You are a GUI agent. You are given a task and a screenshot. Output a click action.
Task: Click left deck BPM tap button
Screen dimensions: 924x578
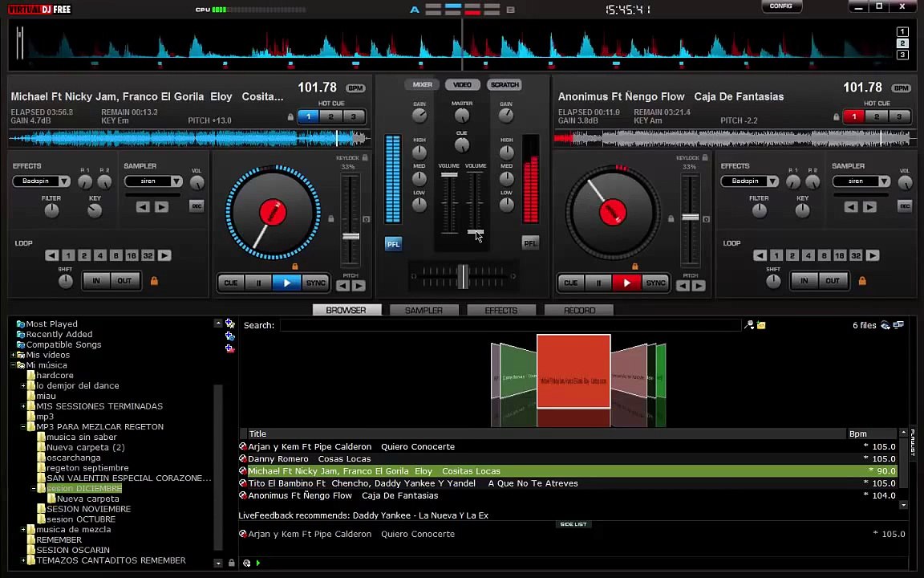(355, 88)
